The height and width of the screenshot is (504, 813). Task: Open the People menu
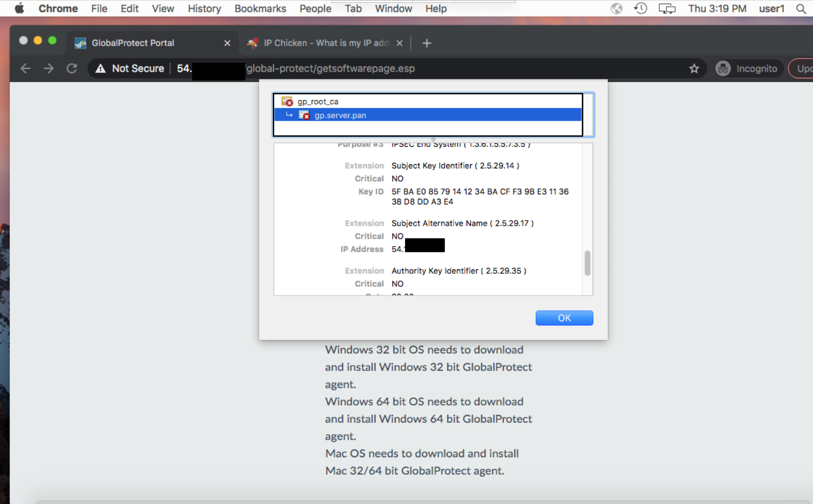(x=315, y=8)
